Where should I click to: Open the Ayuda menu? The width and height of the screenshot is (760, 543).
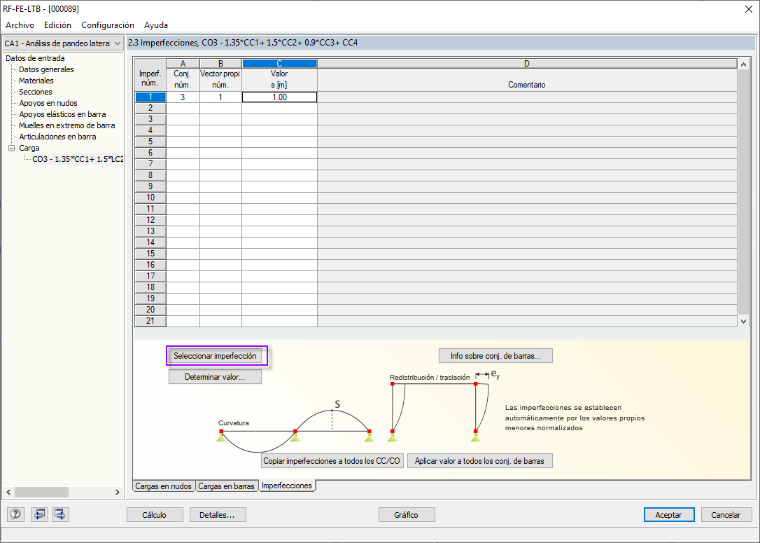click(x=156, y=25)
